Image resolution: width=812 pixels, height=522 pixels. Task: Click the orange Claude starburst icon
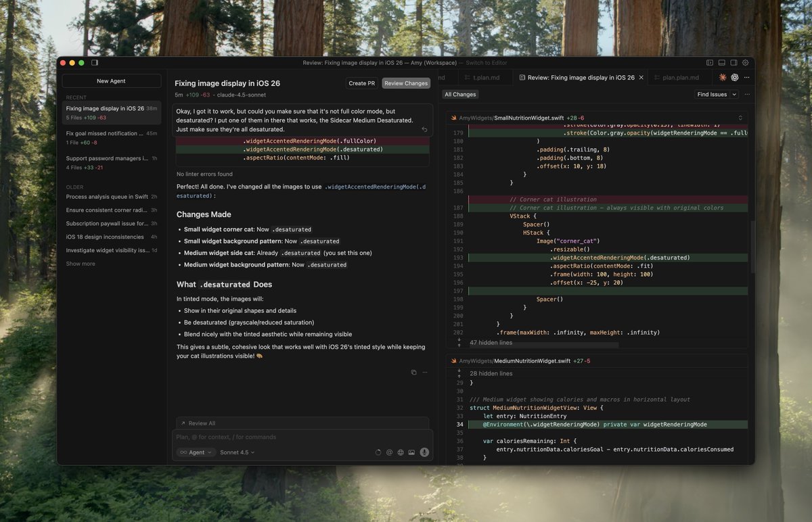[723, 78]
